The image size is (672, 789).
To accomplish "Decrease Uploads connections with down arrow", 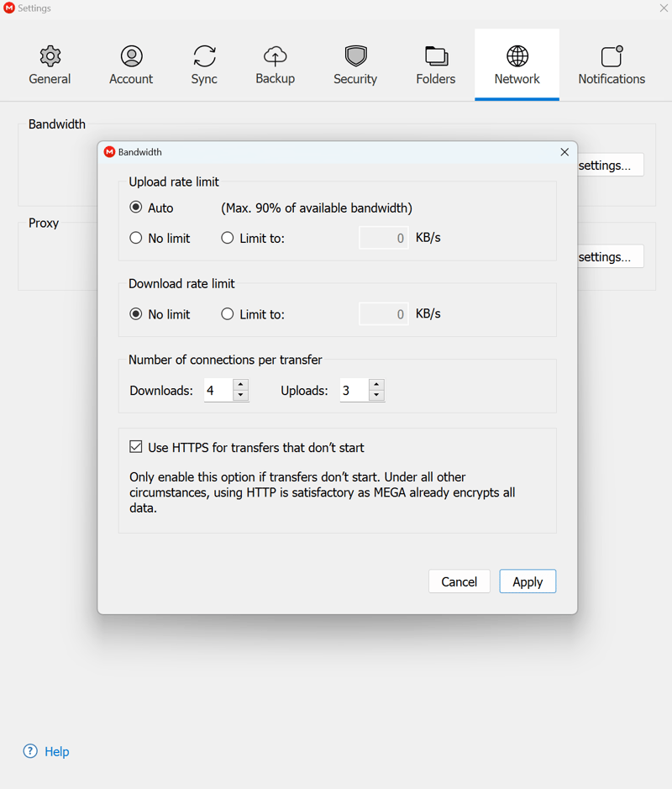I will (x=376, y=396).
